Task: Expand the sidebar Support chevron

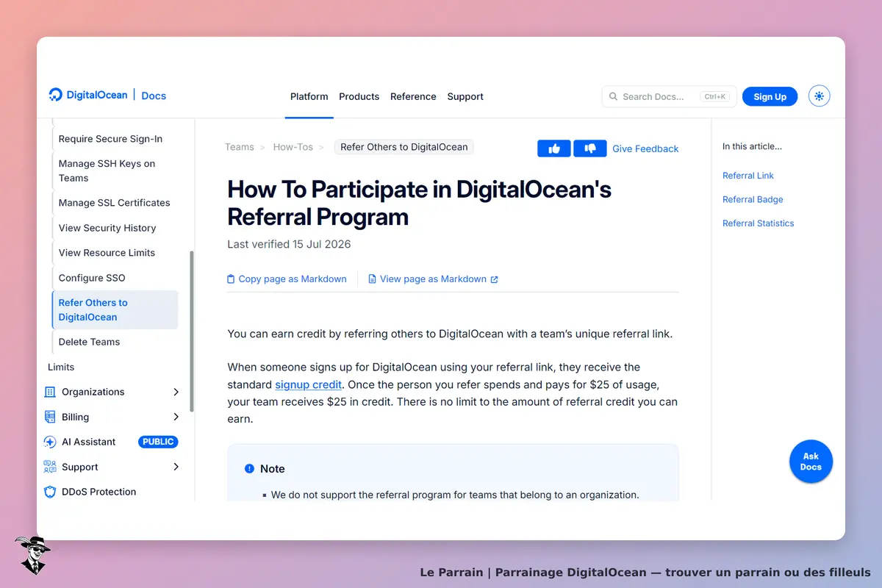Action: tap(176, 467)
